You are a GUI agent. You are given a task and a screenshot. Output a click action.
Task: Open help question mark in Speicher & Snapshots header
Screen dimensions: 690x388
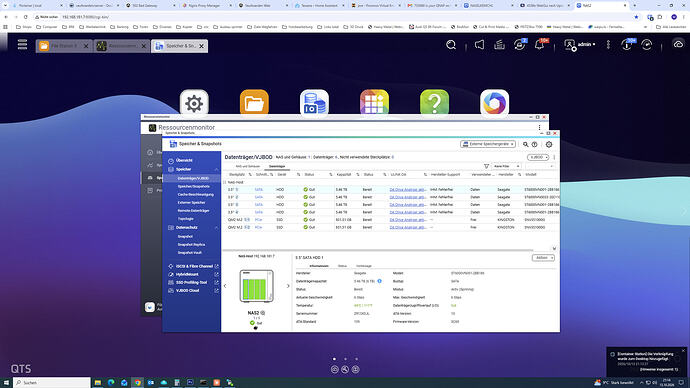[x=534, y=144]
